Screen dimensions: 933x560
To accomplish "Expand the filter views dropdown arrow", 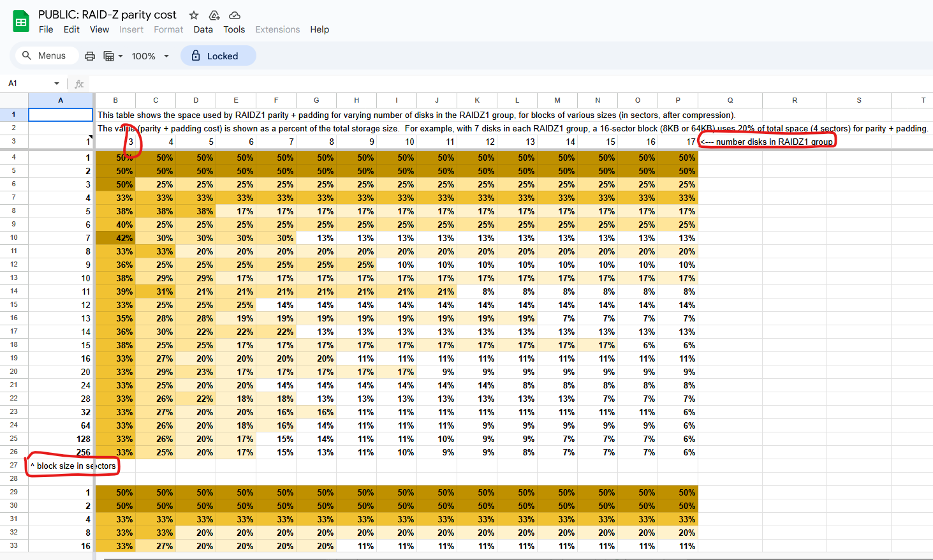I will pyautogui.click(x=121, y=56).
